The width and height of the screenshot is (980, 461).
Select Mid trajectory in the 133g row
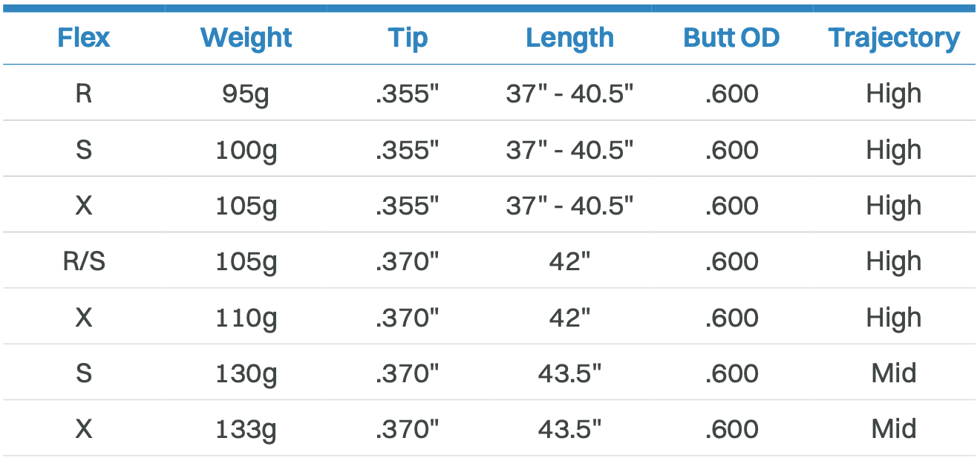pyautogui.click(x=894, y=429)
